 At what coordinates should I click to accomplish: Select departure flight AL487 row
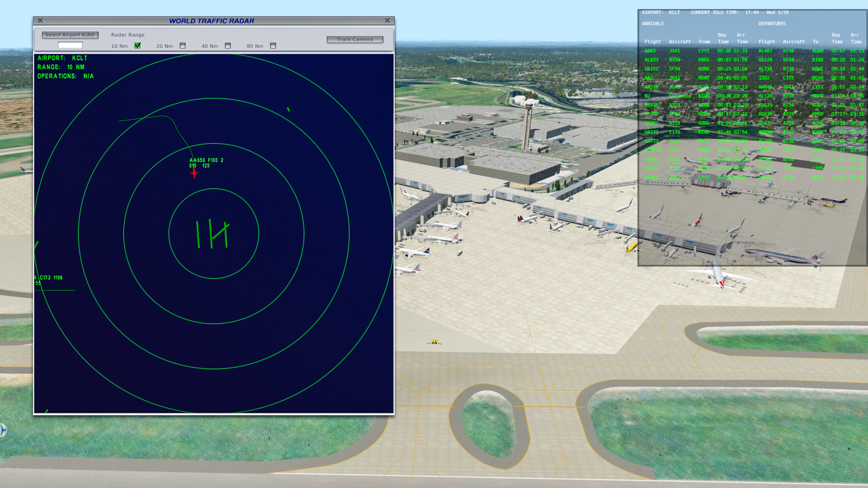(765, 51)
